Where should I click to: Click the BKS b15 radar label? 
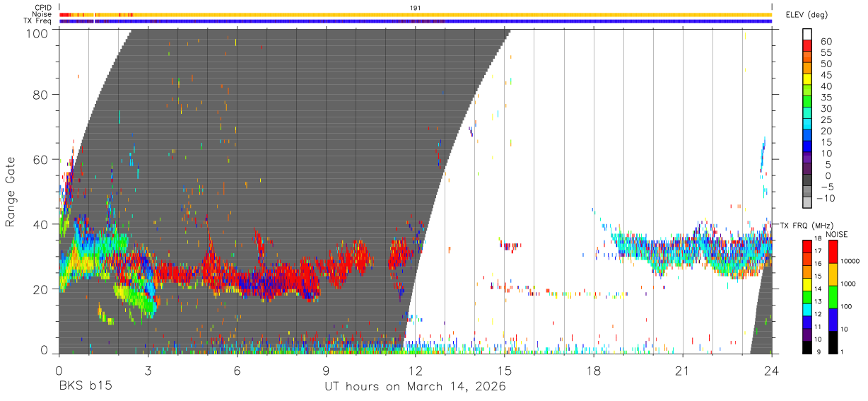86,386
